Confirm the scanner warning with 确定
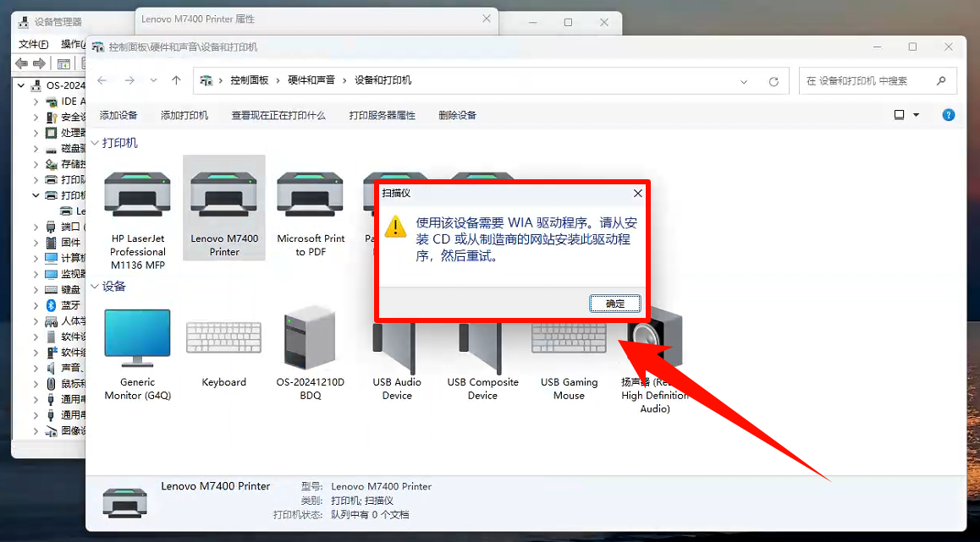980x542 pixels. [614, 303]
